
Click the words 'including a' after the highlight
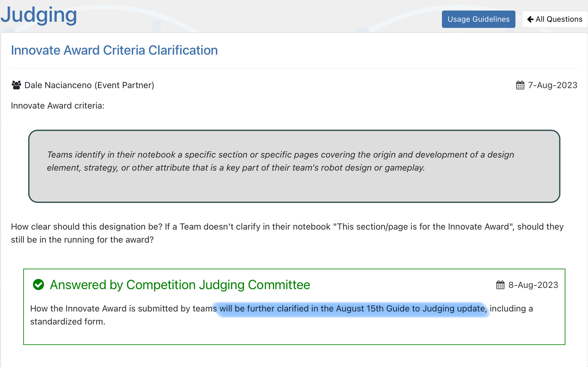511,309
